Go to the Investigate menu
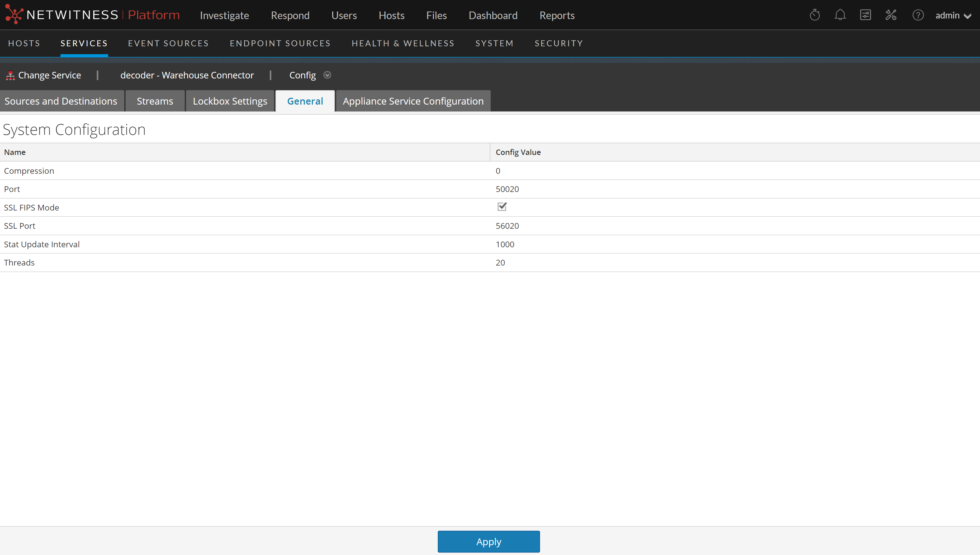 click(x=224, y=15)
